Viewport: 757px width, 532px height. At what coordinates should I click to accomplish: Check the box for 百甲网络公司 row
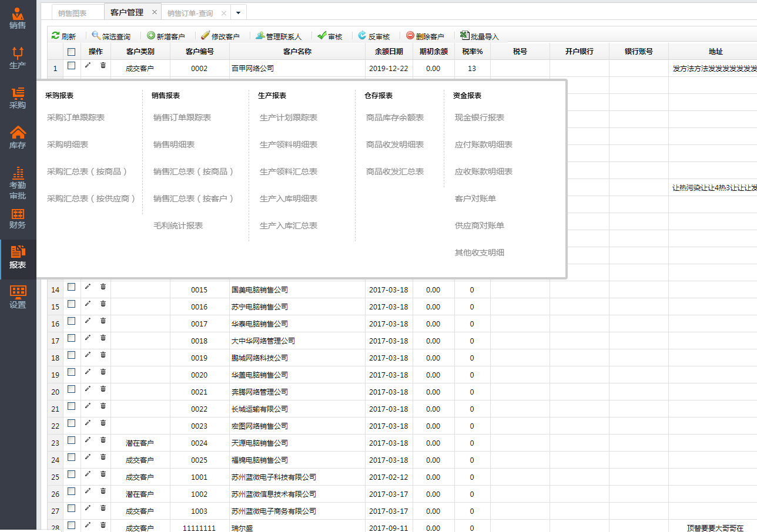72,66
